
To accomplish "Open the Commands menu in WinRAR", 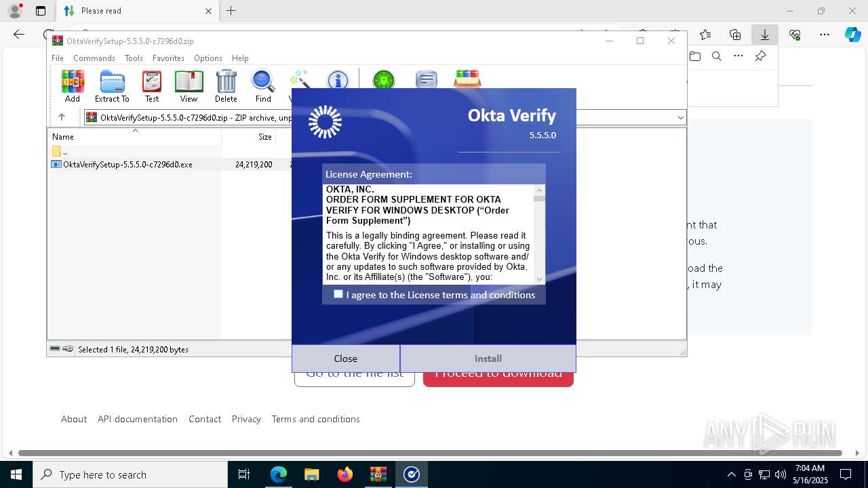I will coord(94,58).
